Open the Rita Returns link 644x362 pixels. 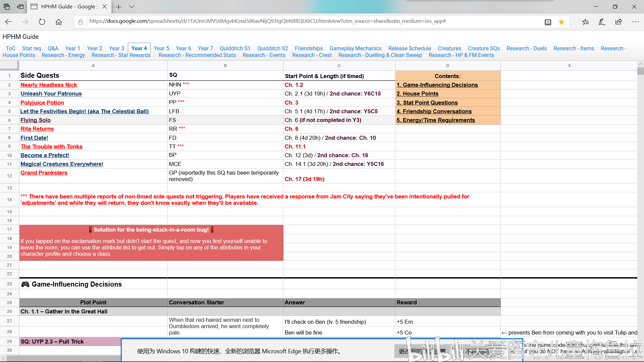coord(37,129)
